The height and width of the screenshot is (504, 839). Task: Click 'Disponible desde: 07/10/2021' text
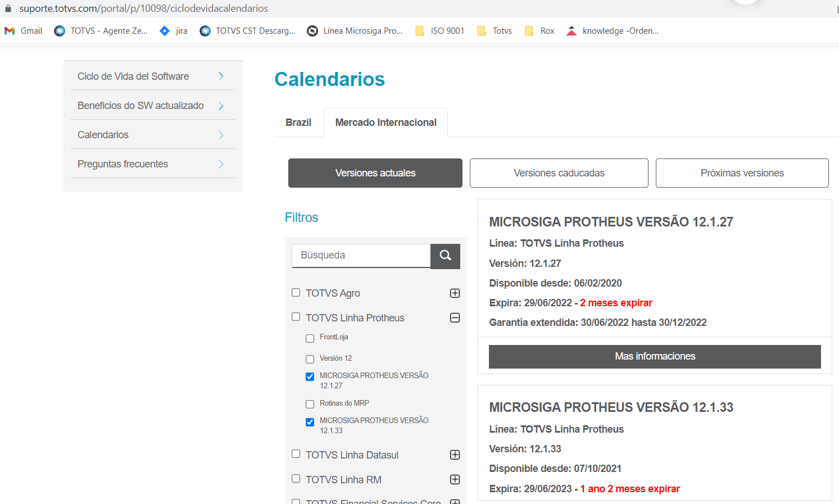click(555, 469)
